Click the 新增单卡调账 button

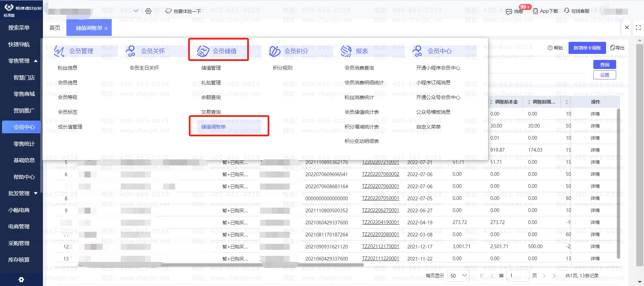point(587,48)
